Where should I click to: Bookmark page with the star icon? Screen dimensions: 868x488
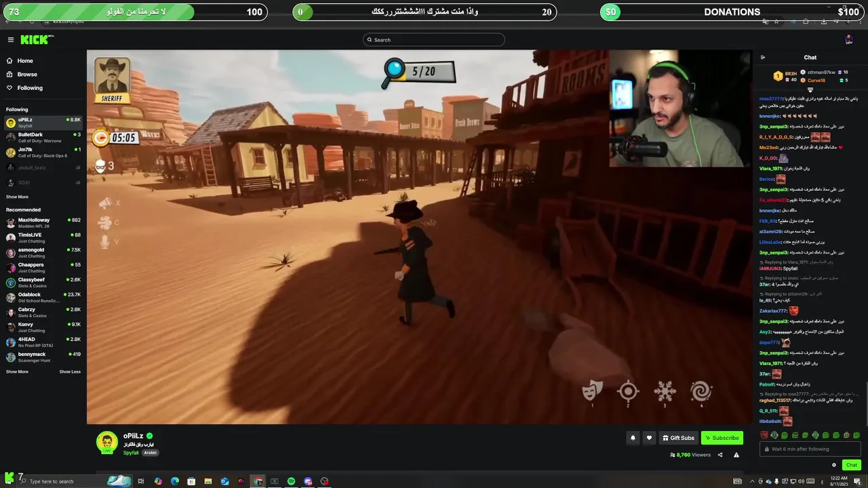pos(776,22)
